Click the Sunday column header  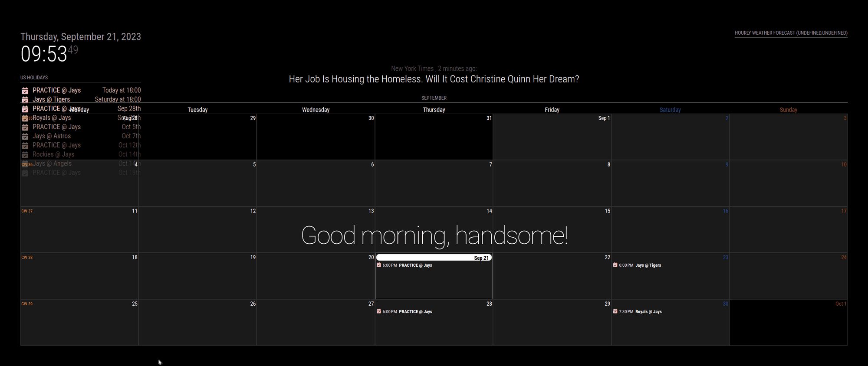click(788, 110)
